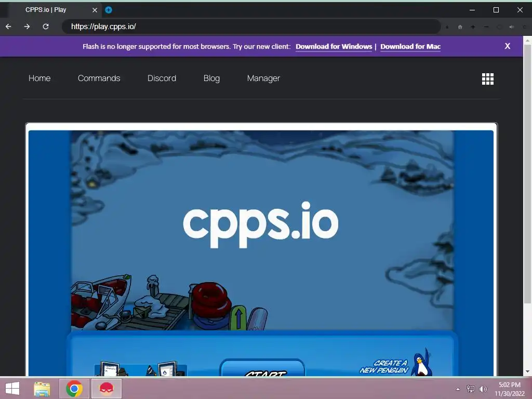Show hidden system tray icons
This screenshot has height=399, width=532.
click(458, 389)
